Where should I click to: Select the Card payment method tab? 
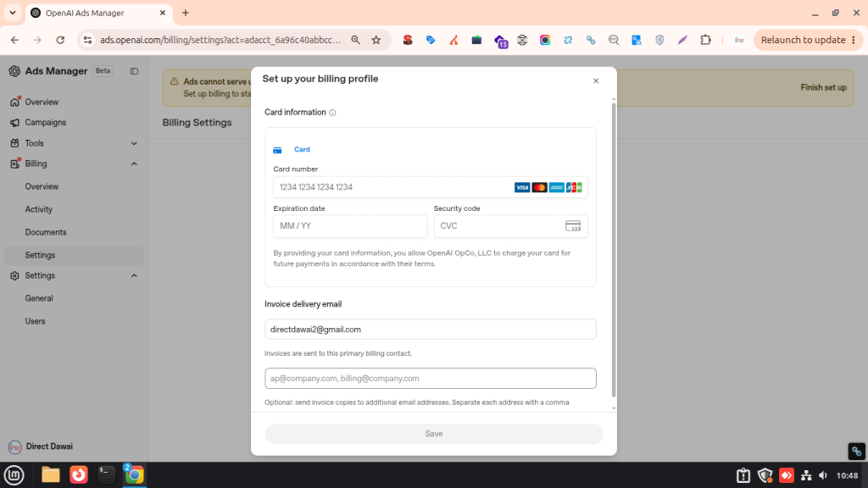(292, 149)
